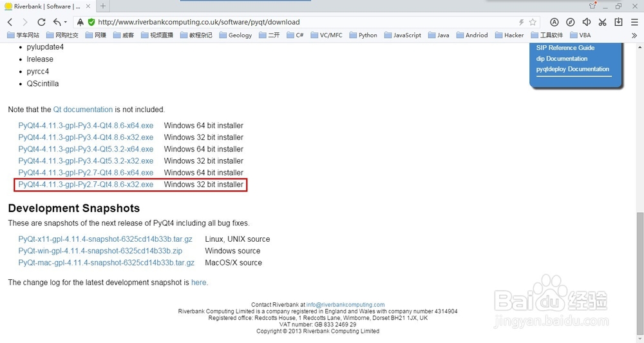Open the Python bookmark folder

click(x=363, y=35)
